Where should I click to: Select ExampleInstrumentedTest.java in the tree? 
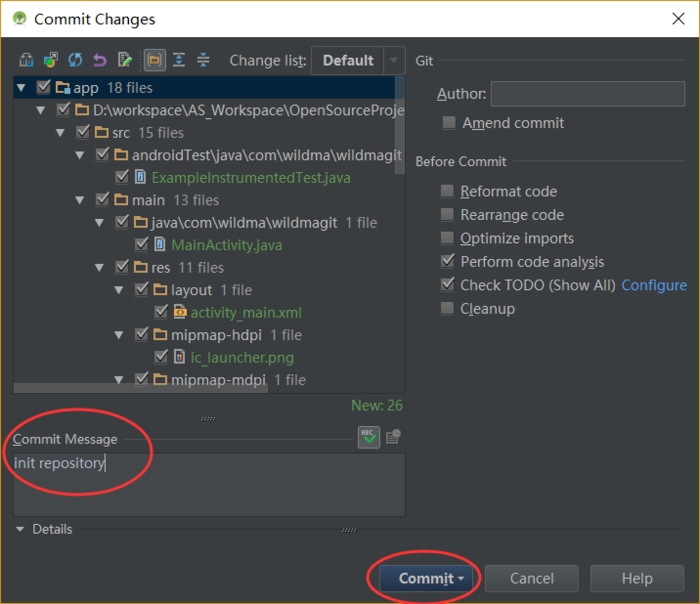click(251, 178)
